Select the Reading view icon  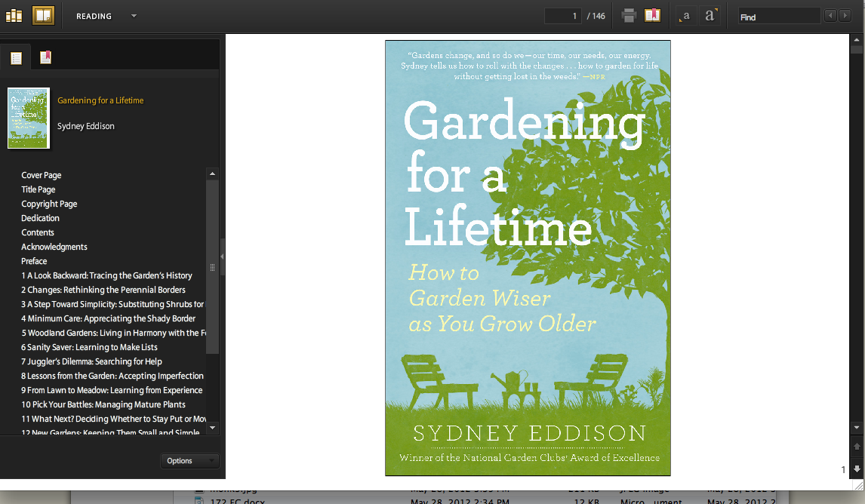coord(43,15)
